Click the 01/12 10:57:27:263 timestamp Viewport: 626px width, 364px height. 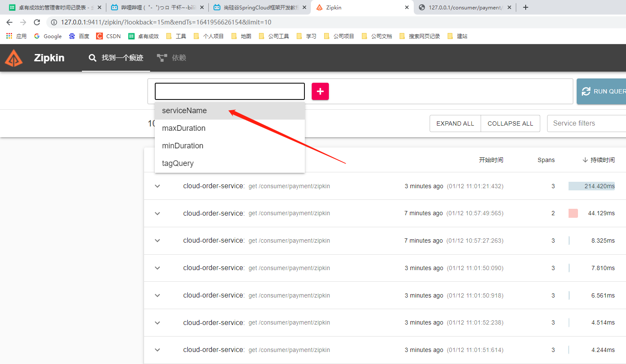point(475,241)
